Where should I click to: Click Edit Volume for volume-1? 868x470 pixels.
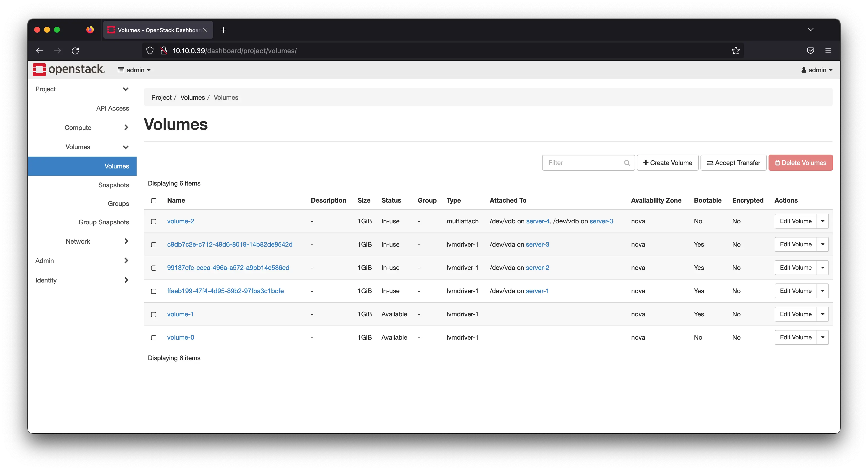796,314
